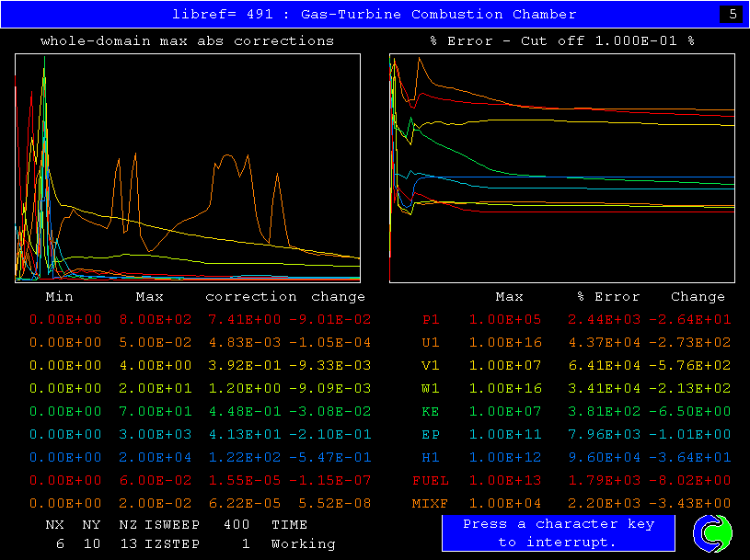Click correction value 4.13E+01

245,434
